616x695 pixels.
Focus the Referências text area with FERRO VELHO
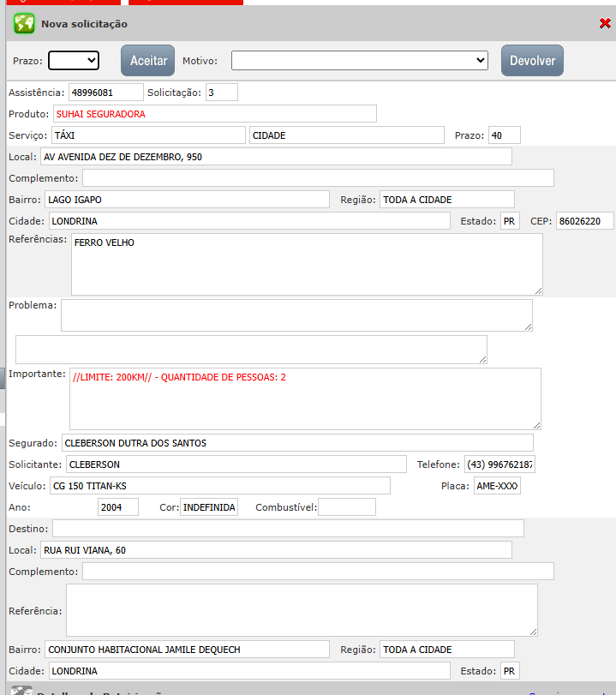306,264
